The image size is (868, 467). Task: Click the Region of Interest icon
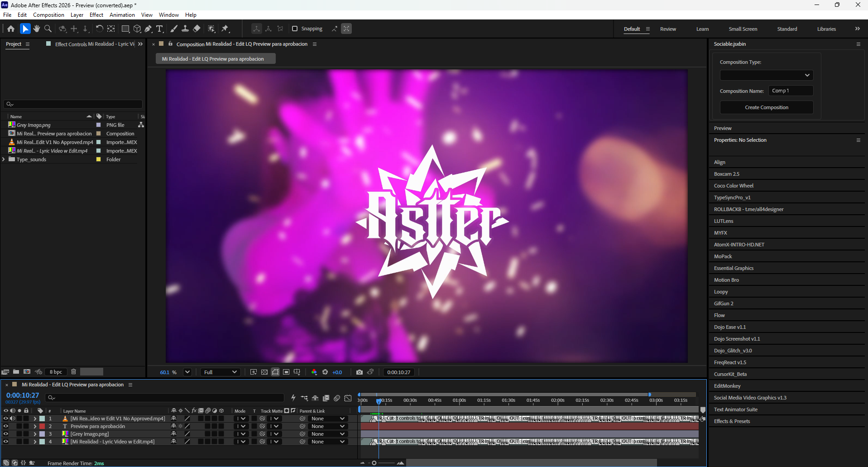[286, 372]
